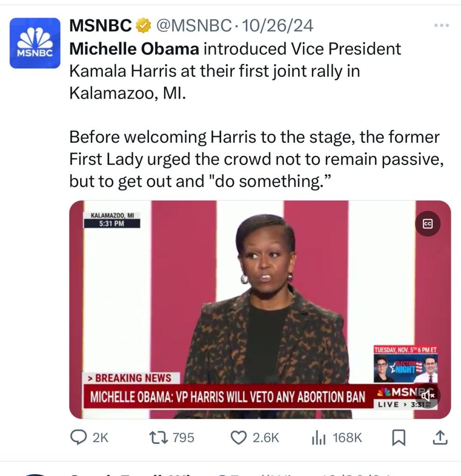Screen dimensions: 461x476
Task: Toggle closed captions on the video
Action: [x=427, y=224]
